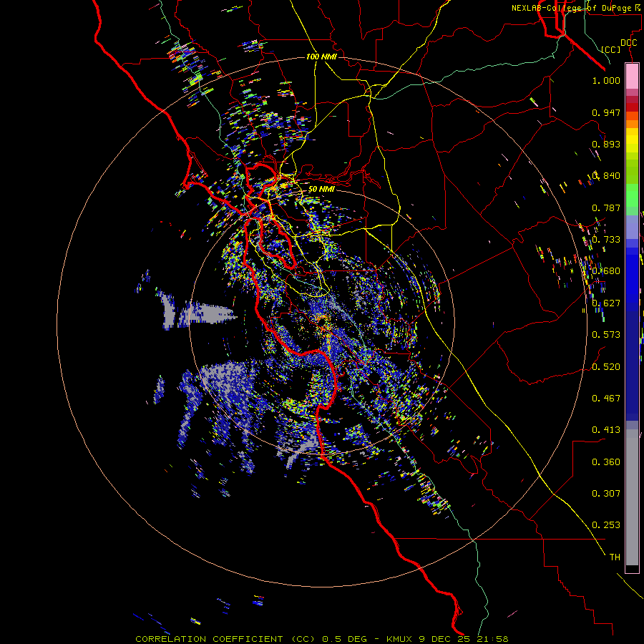Viewport: 644px width, 644px height.
Task: Click the TH threshold label on the legend
Action: tap(615, 557)
